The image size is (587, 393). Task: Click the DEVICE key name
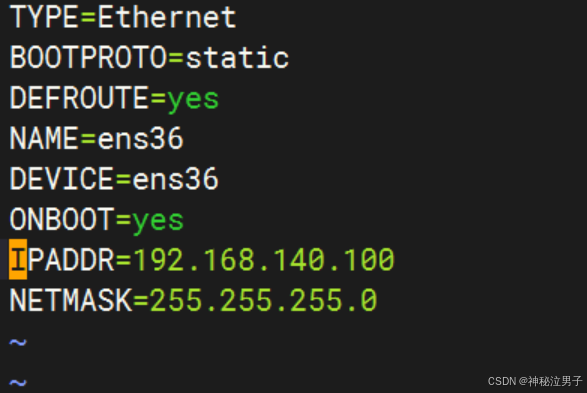(61, 179)
